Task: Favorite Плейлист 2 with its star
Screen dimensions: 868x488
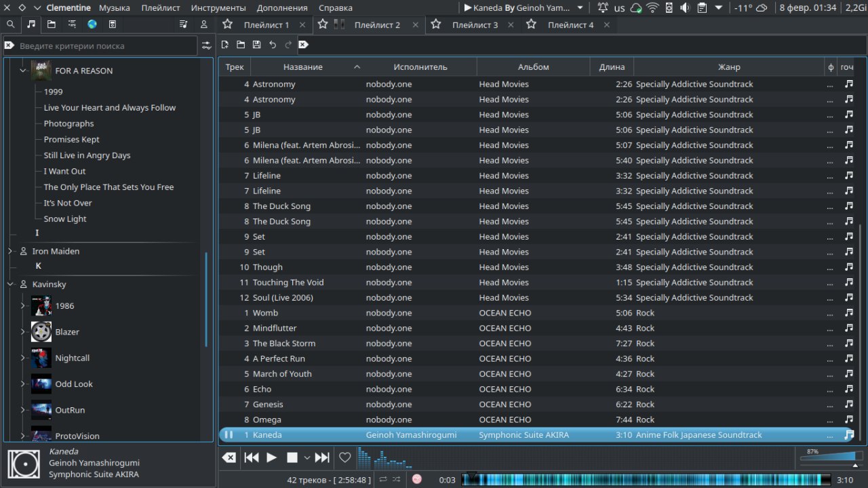Action: 323,24
